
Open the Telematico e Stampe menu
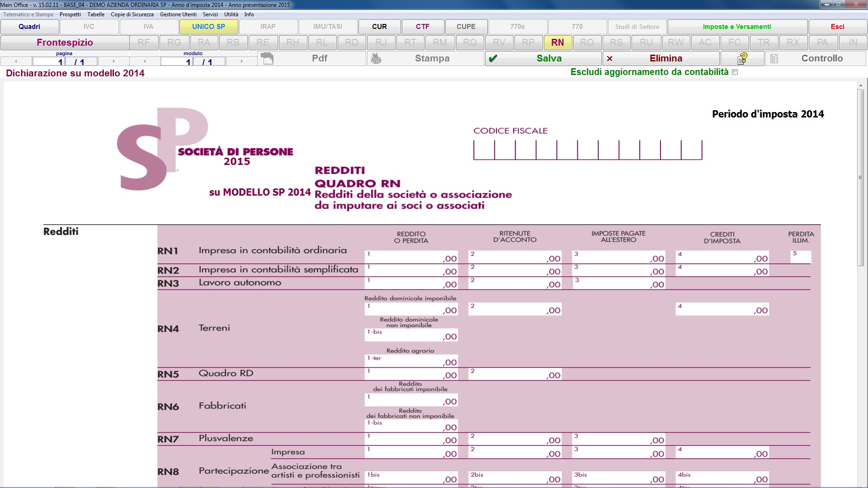pos(28,14)
